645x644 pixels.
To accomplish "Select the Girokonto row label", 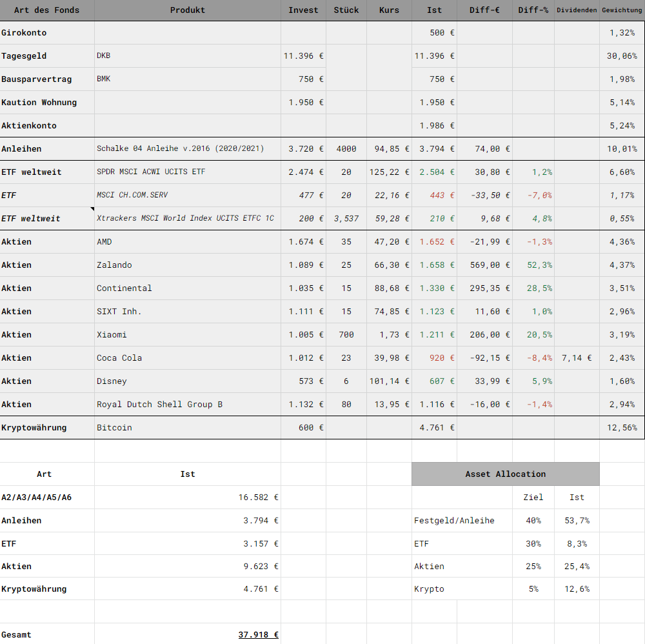I will [24, 32].
